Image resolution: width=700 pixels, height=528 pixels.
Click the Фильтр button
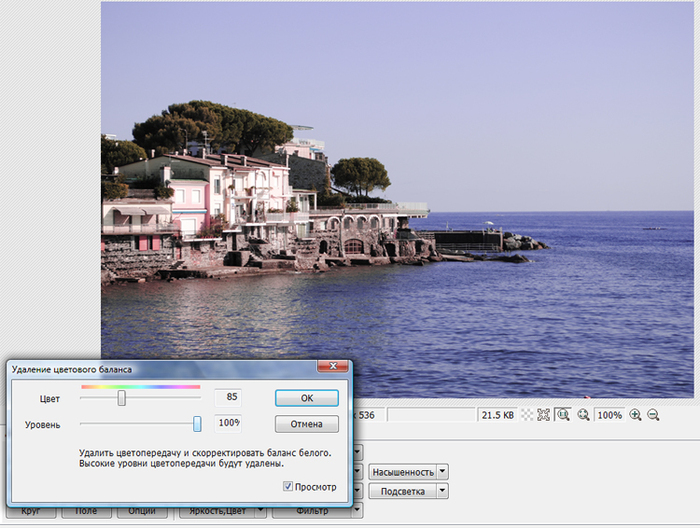click(x=312, y=511)
